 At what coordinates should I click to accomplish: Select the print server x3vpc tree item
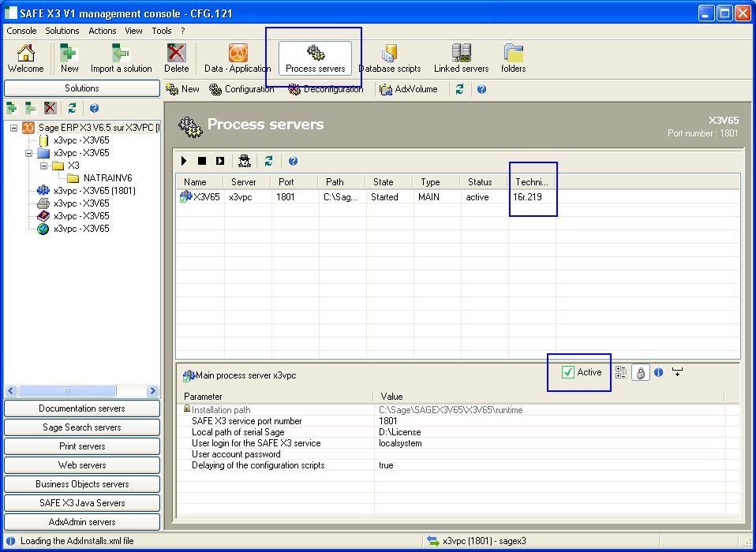click(81, 203)
